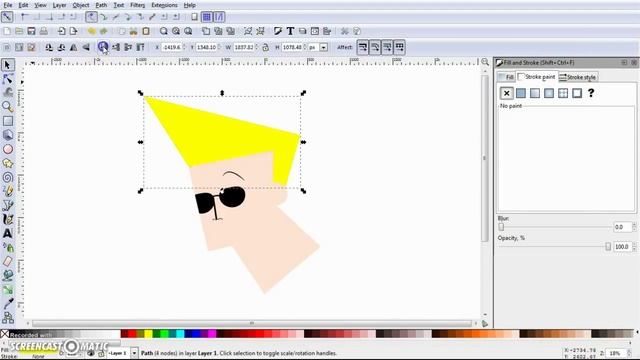Select the Zoom tool in toolbox
The width and height of the screenshot is (640, 360).
[x=8, y=107]
